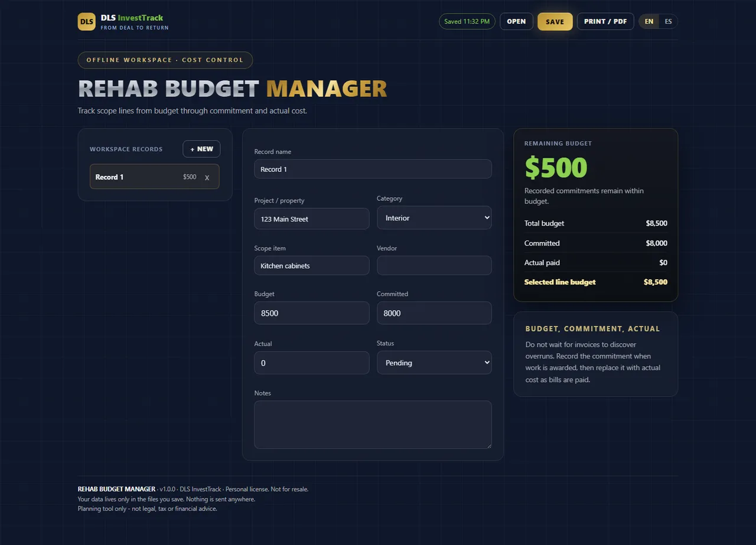Open the Category dropdown
Viewport: 756px width, 545px height.
434,218
